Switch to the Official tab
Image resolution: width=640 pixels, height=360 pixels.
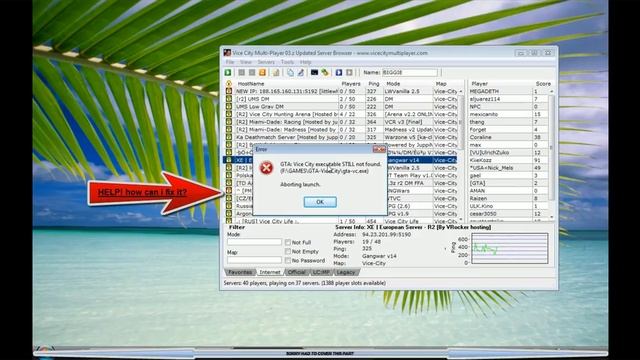pos(297,272)
